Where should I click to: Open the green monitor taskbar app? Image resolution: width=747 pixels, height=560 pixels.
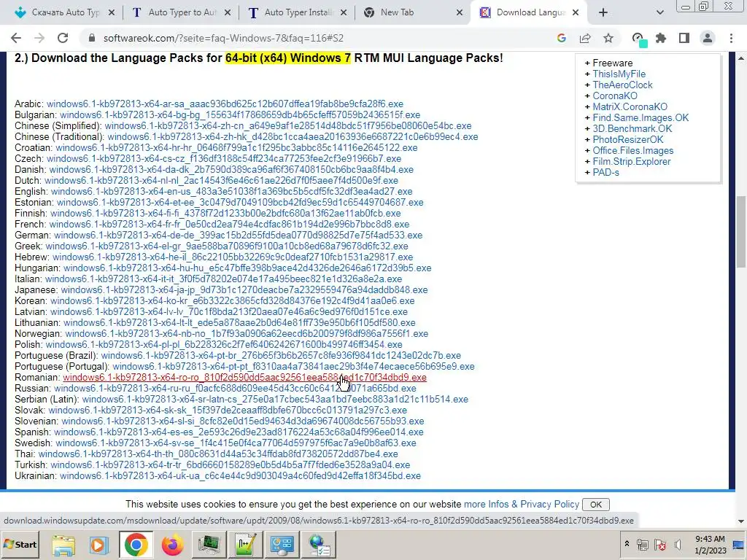click(209, 545)
